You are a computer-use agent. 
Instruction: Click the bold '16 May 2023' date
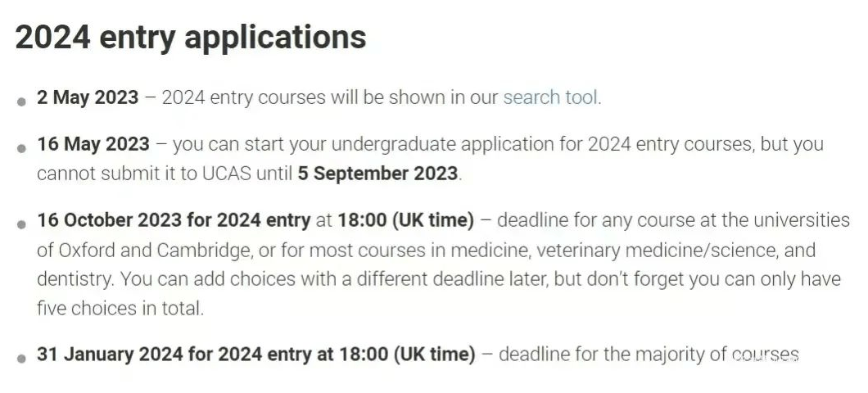(93, 144)
